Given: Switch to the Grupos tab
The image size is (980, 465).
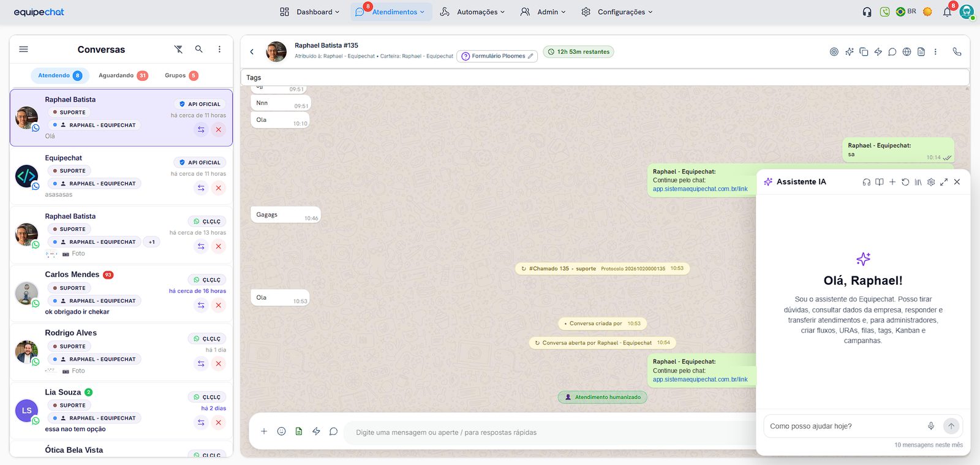Looking at the screenshot, I should 181,75.
